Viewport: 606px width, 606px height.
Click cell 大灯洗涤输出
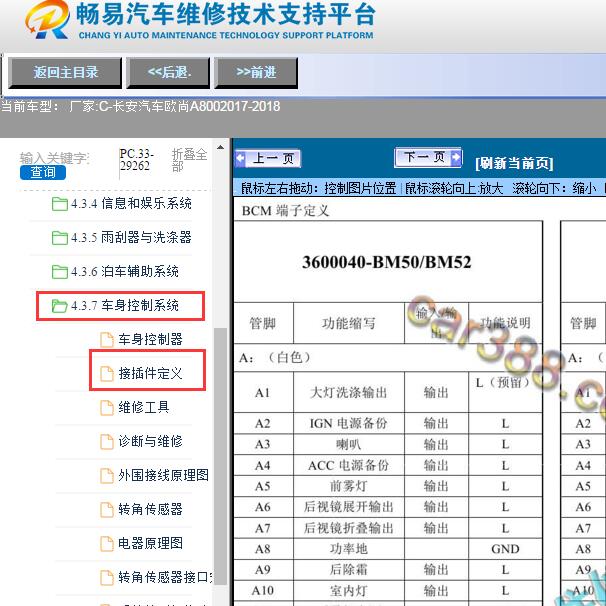(349, 393)
